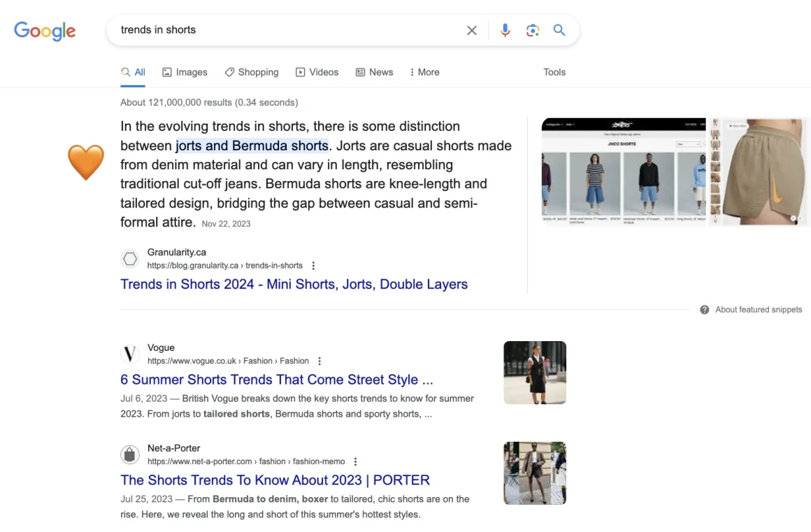The height and width of the screenshot is (532, 811).
Task: Click the search magnifier icon
Action: click(559, 30)
